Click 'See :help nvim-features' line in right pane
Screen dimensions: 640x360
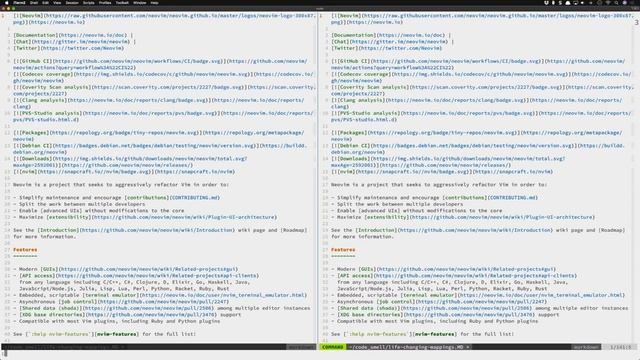point(422,334)
